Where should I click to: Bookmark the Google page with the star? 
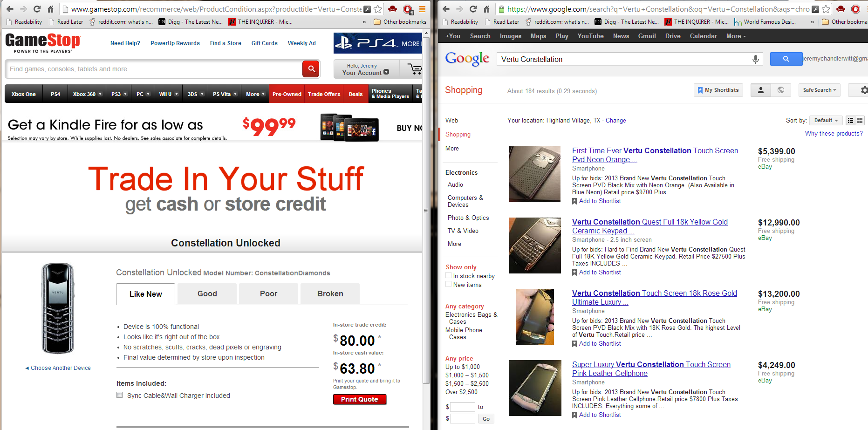point(826,9)
